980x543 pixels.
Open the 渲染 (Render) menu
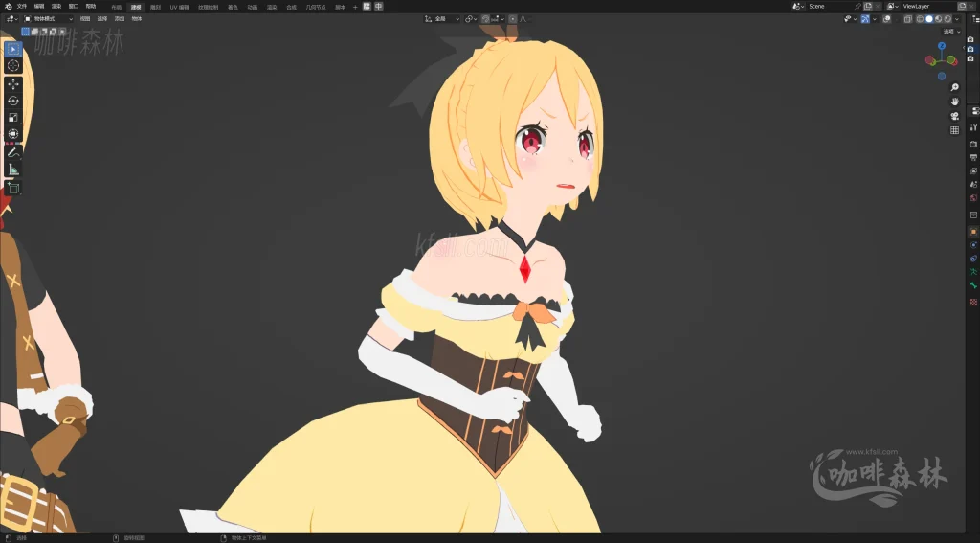click(56, 7)
